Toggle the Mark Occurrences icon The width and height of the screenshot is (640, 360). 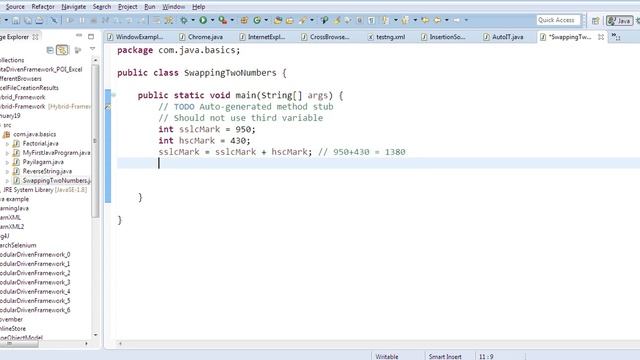(336, 20)
